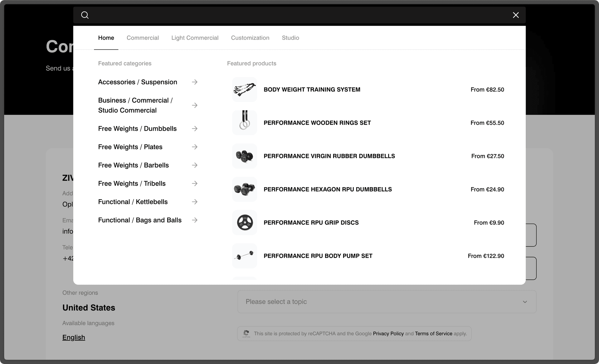Image resolution: width=599 pixels, height=364 pixels.
Task: Switch to the Light Commercial tab
Action: [195, 38]
